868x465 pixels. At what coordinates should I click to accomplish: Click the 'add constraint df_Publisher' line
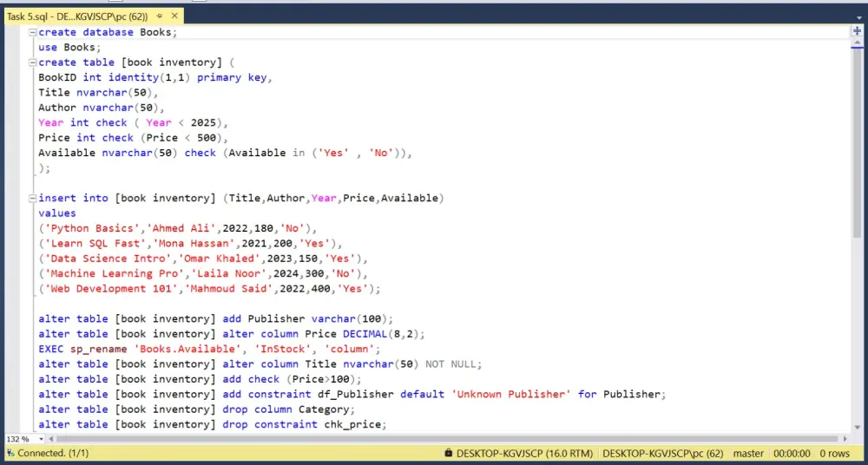coord(352,394)
